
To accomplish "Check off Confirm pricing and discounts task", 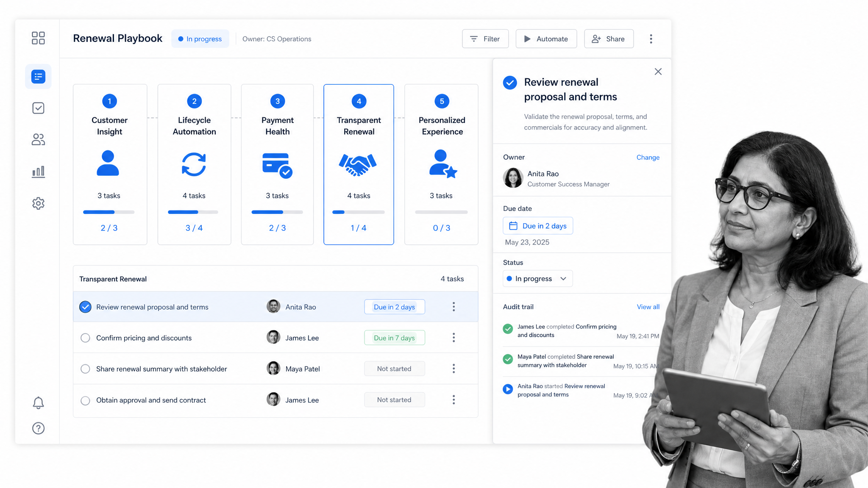I will [x=85, y=338].
